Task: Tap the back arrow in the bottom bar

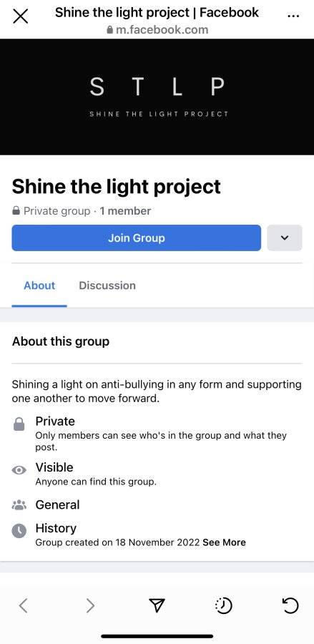Action: (24, 605)
